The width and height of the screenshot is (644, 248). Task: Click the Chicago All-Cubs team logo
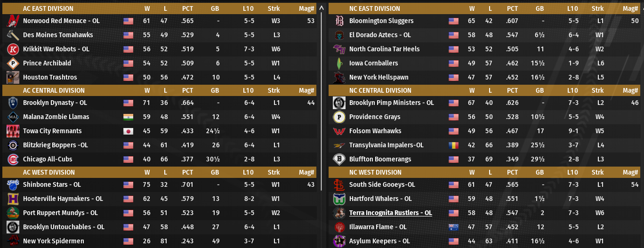pyautogui.click(x=13, y=159)
